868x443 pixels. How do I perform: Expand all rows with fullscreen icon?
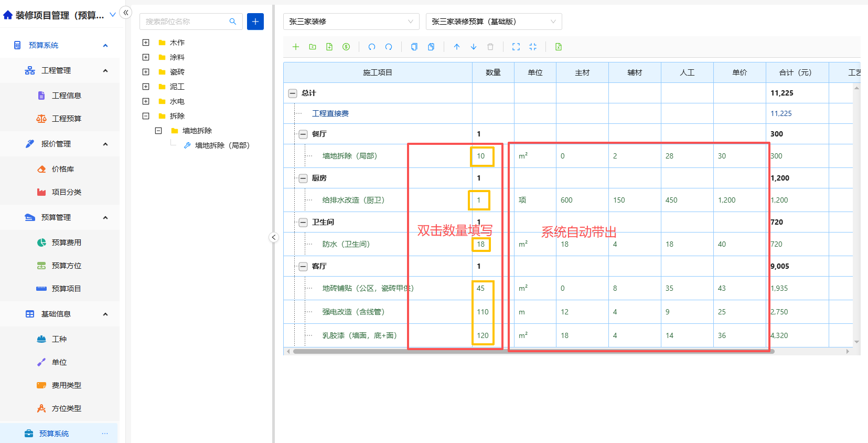point(516,47)
